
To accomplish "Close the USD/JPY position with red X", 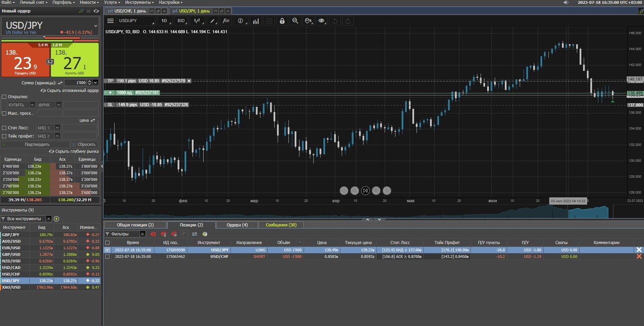I will click(x=639, y=250).
